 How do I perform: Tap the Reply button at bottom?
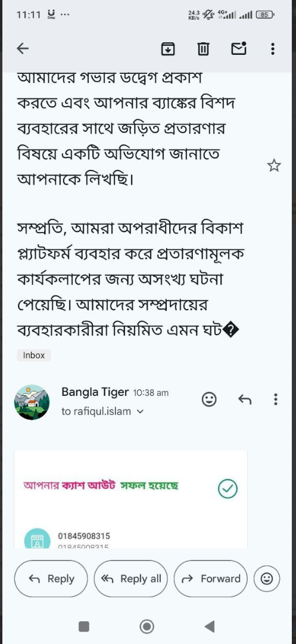51,578
